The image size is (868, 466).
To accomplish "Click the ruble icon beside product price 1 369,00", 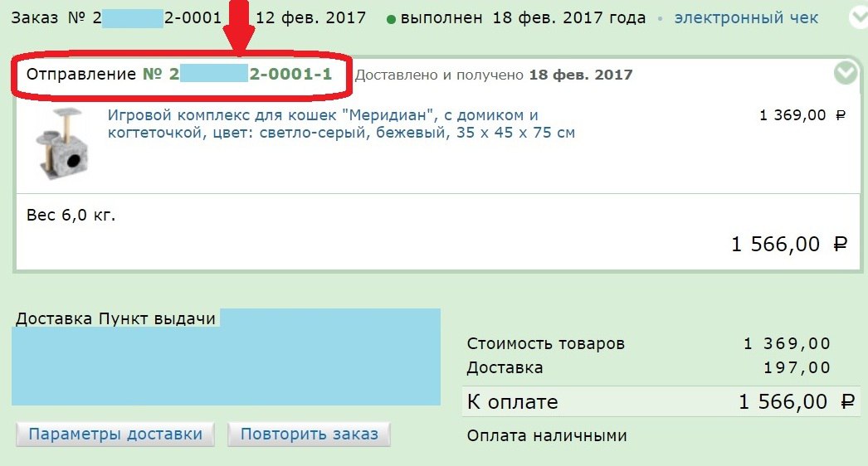I will coord(841,115).
